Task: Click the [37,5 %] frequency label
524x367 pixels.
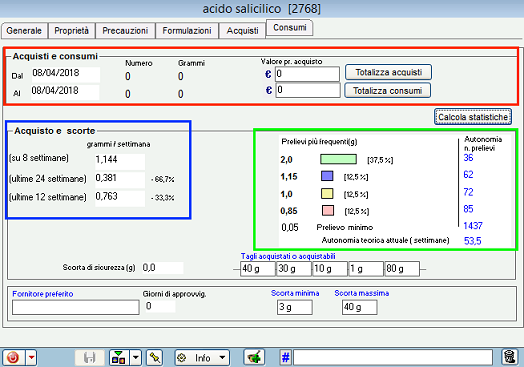Action: (x=380, y=160)
